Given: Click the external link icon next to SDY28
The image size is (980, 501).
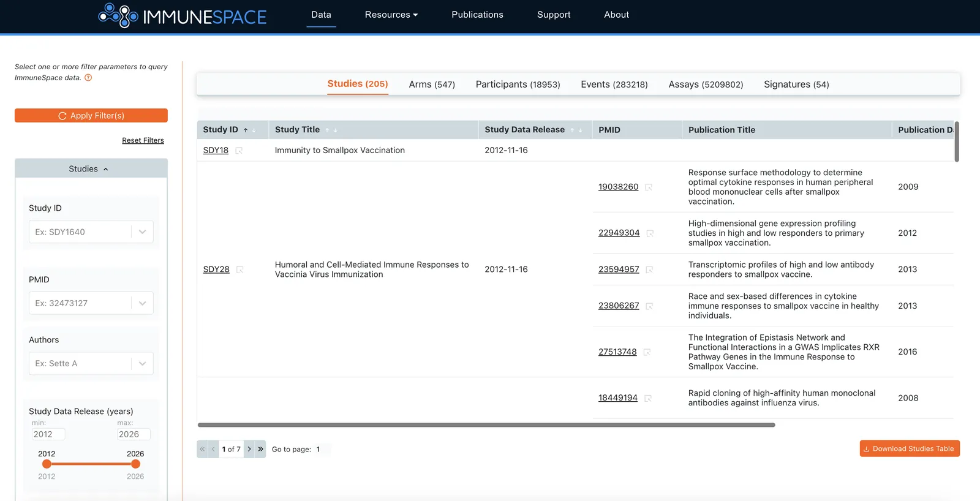Looking at the screenshot, I should pos(240,269).
